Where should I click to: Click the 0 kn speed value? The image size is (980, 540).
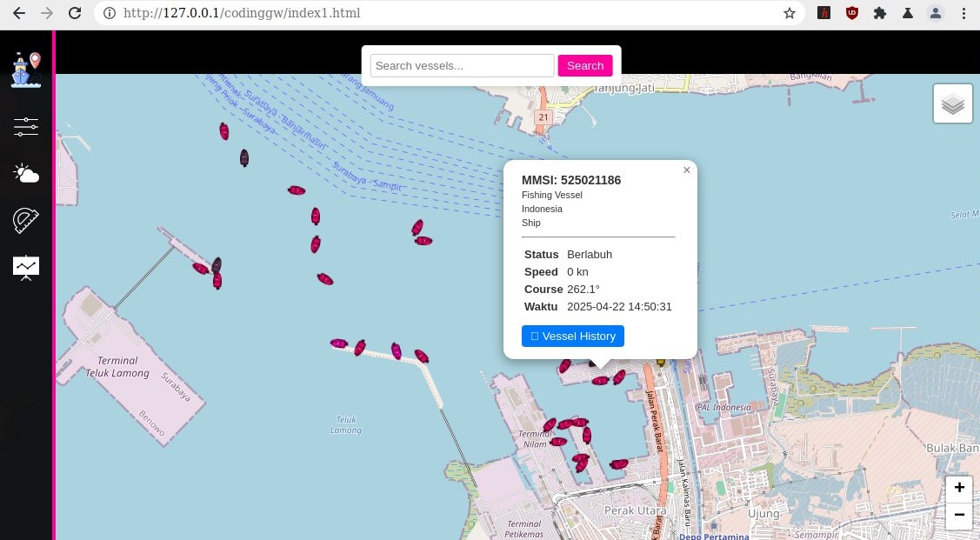577,272
